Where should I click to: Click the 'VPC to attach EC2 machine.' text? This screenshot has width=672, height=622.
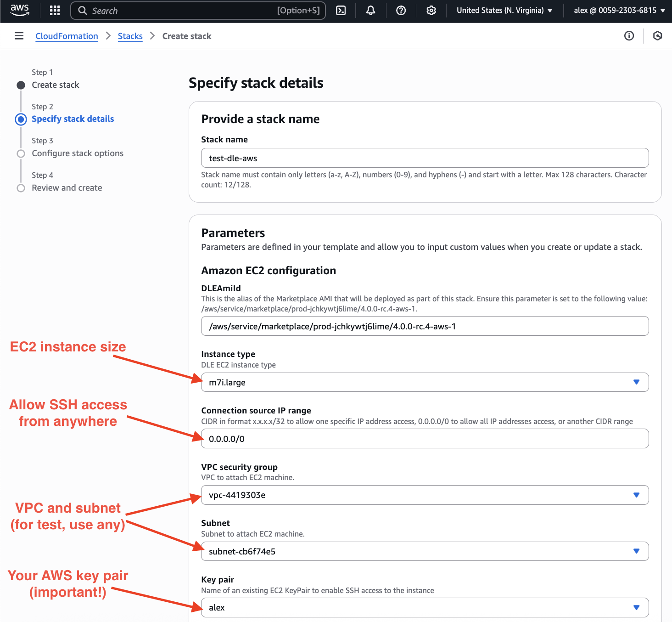click(247, 477)
